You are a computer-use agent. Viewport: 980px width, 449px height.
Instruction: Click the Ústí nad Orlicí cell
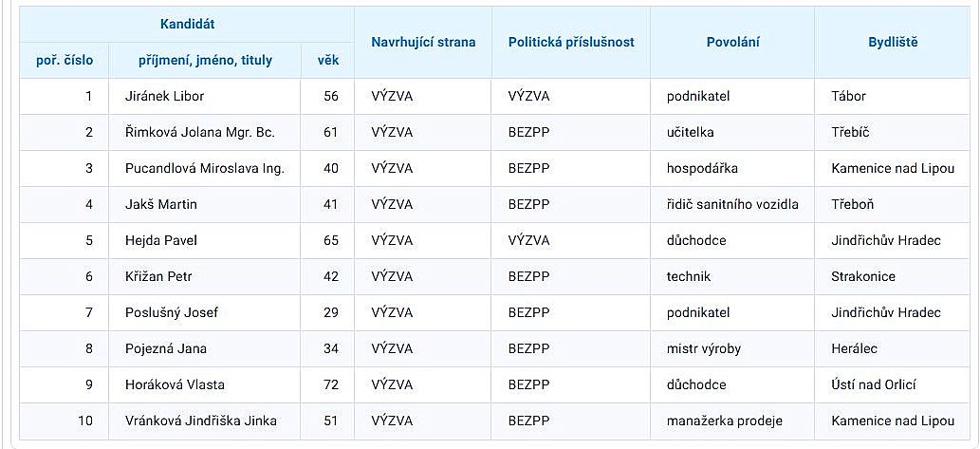[874, 384]
